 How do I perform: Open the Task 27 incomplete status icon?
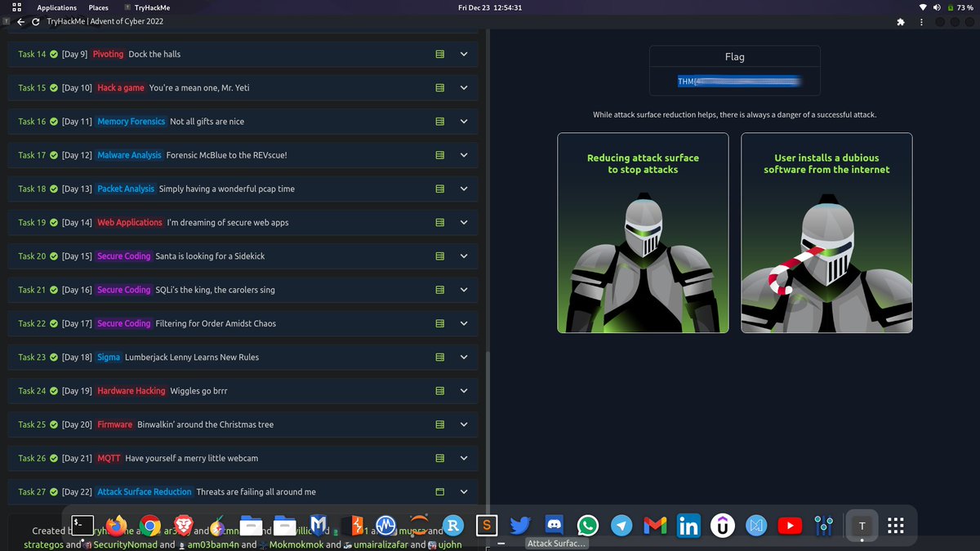(x=439, y=492)
